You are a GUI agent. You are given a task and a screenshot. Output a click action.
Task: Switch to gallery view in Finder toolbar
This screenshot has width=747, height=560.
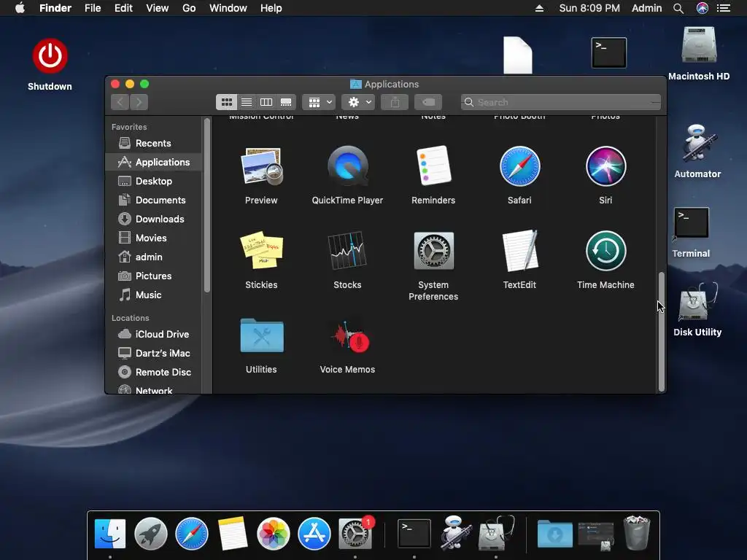click(x=286, y=102)
